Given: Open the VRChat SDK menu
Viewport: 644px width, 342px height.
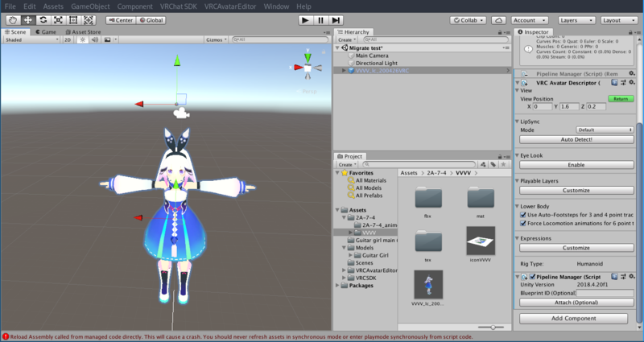Looking at the screenshot, I should pyautogui.click(x=178, y=6).
